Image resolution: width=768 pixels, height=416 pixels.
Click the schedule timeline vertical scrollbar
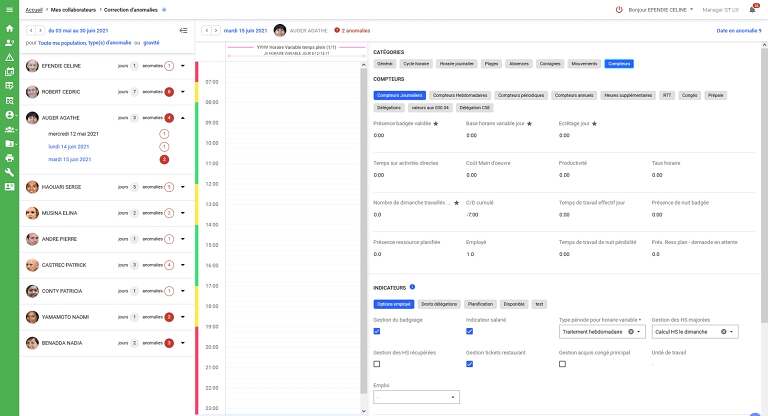363,230
